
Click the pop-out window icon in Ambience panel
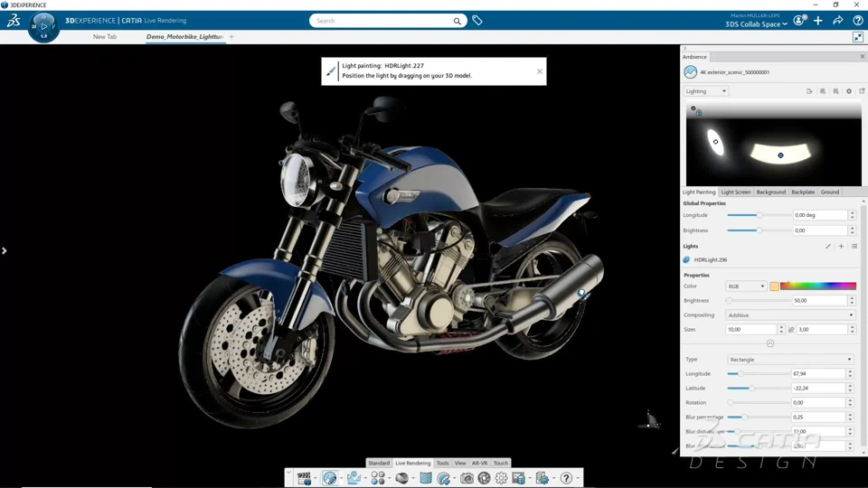862,91
